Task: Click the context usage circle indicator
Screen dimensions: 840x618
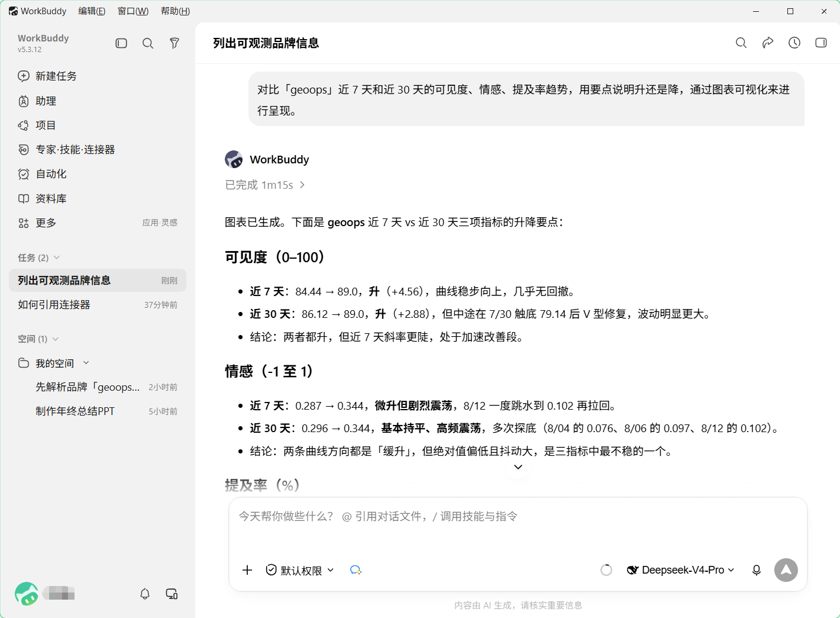Action: point(606,570)
